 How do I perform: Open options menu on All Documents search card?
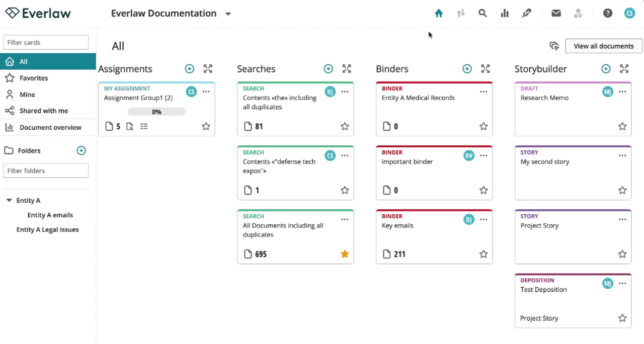pyautogui.click(x=345, y=219)
